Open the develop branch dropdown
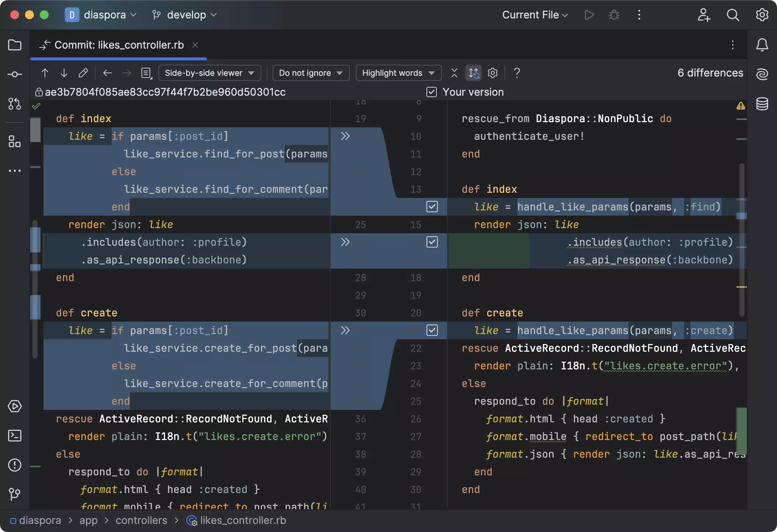 (x=184, y=15)
